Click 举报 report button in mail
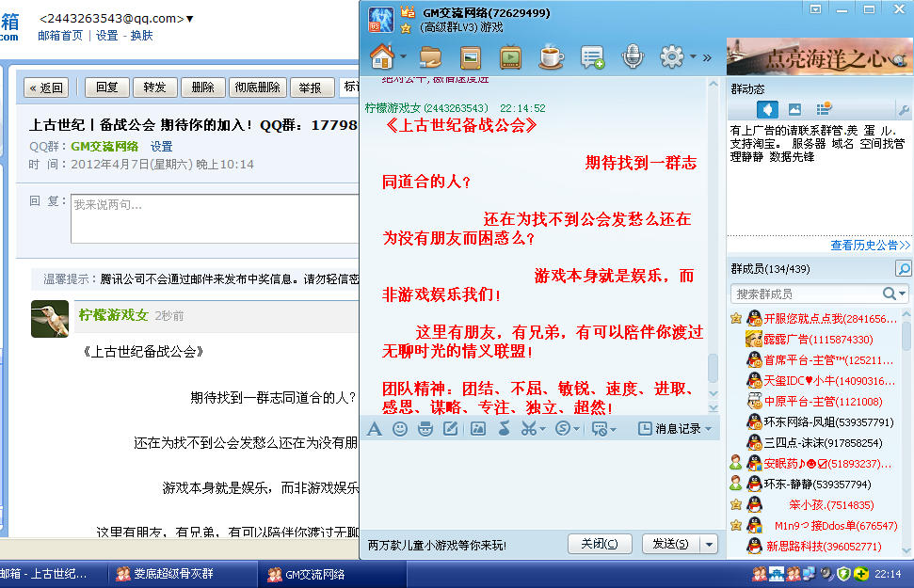This screenshot has width=914, height=588. 312,88
